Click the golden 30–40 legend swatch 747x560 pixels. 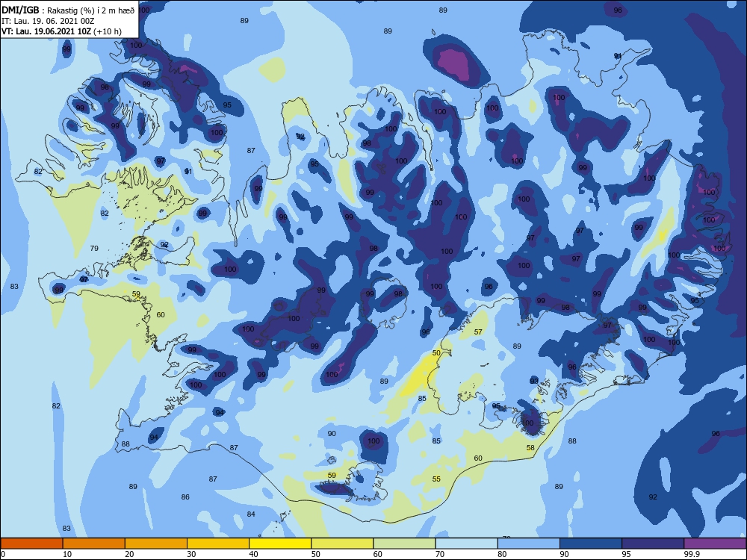218,544
